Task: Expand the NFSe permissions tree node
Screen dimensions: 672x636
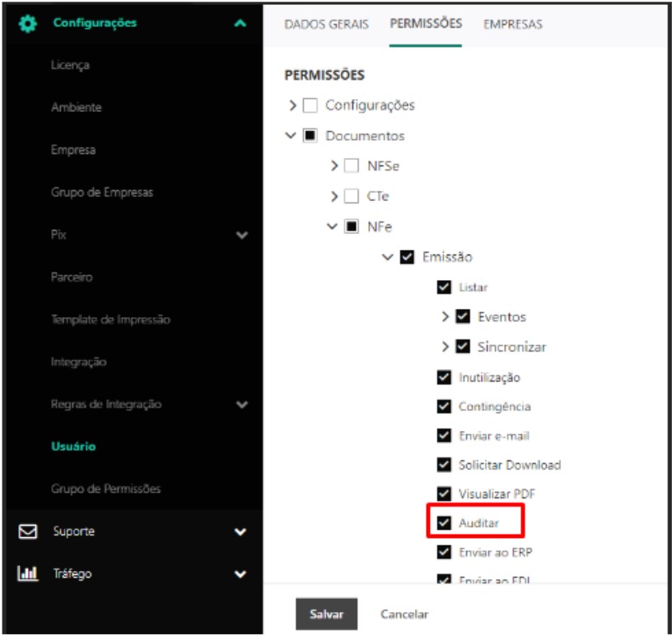Action: coord(334,166)
